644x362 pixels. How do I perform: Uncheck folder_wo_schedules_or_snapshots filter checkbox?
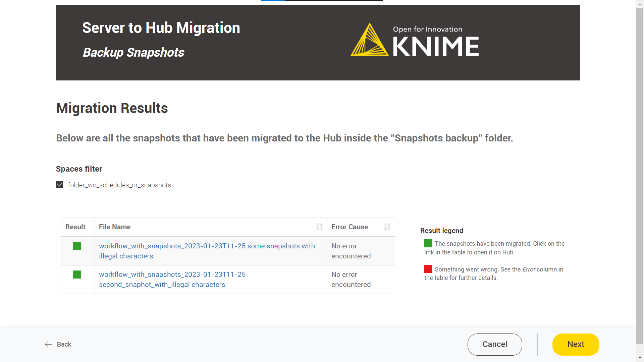[x=59, y=185]
